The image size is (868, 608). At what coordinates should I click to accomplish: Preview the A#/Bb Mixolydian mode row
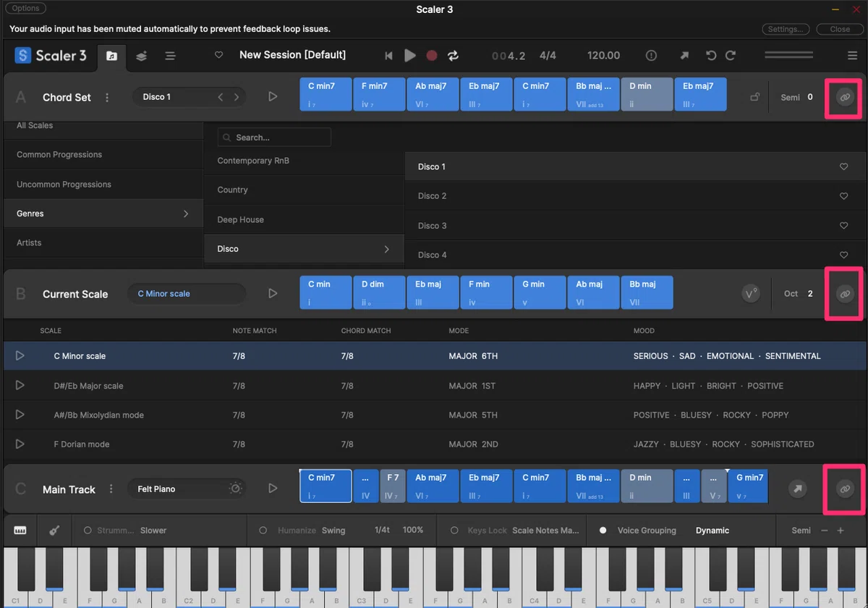coord(20,415)
